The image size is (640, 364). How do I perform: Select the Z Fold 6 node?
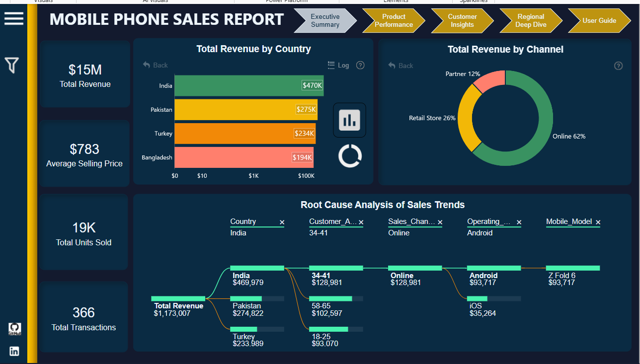[573, 268]
